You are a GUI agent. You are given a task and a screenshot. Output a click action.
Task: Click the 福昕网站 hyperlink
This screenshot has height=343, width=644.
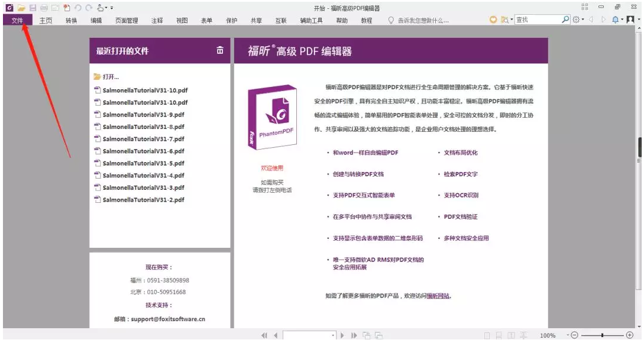pos(438,296)
